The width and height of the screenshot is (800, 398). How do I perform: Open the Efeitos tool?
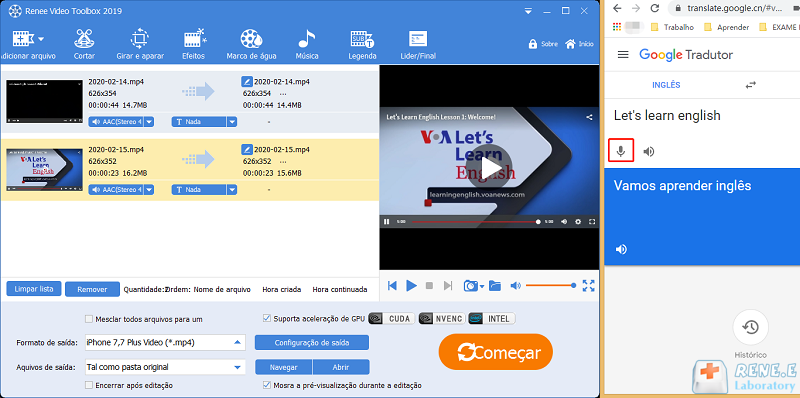193,45
